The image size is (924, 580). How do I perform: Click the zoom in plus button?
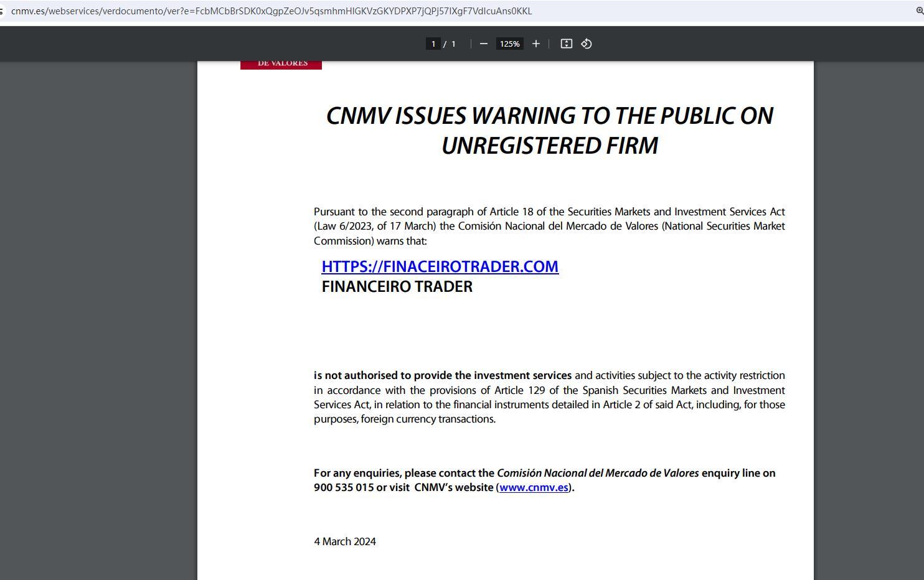pyautogui.click(x=535, y=44)
